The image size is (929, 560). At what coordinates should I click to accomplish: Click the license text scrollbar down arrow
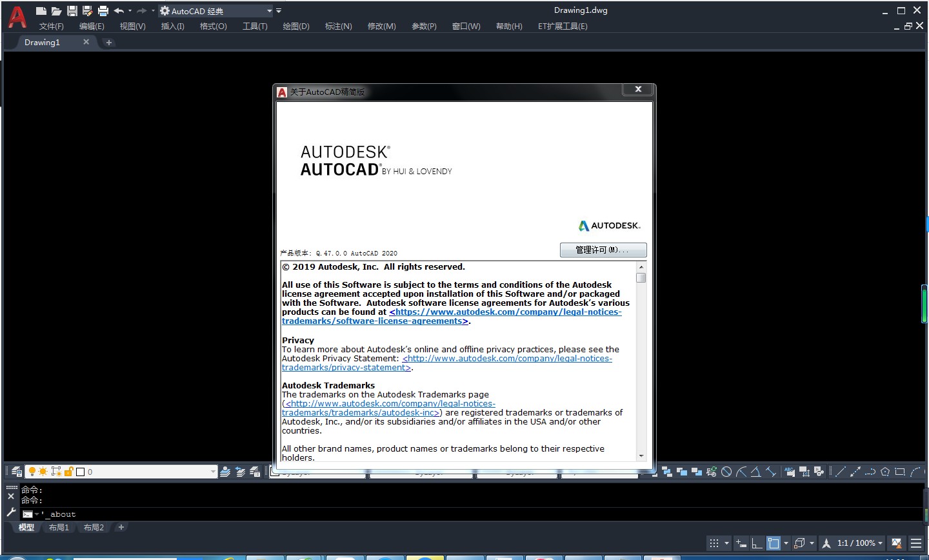tap(641, 456)
